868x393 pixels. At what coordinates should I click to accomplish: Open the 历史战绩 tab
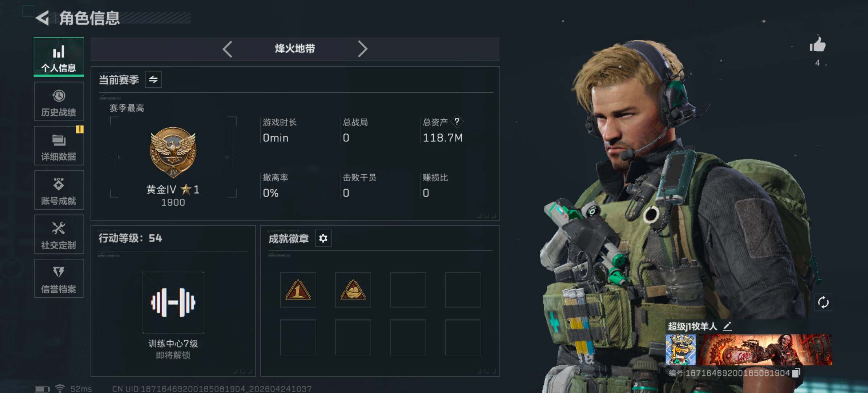point(59,102)
